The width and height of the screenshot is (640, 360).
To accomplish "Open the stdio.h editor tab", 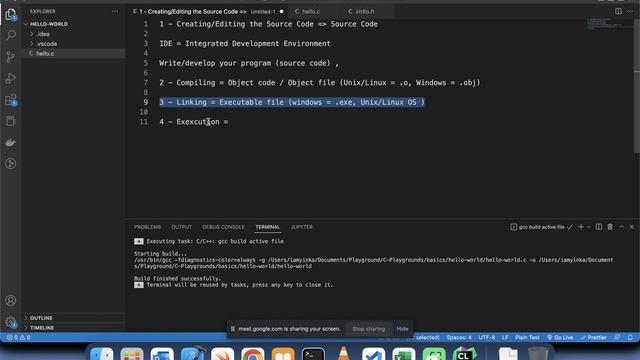I will click(x=365, y=11).
